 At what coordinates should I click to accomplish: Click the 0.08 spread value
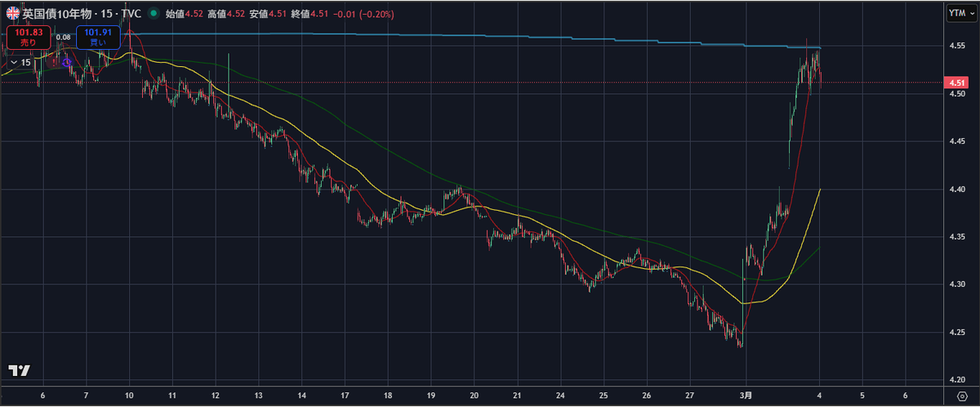click(x=63, y=37)
